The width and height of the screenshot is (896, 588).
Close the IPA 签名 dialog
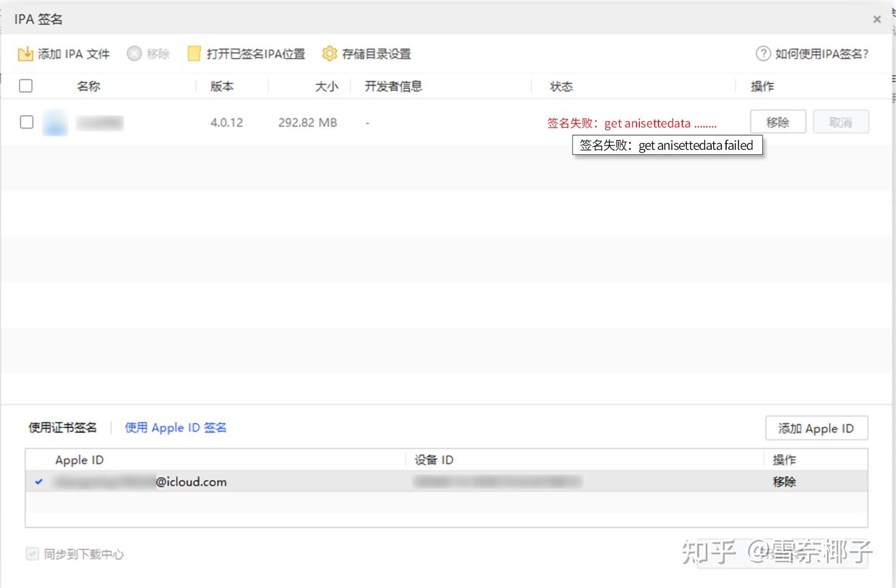877,19
